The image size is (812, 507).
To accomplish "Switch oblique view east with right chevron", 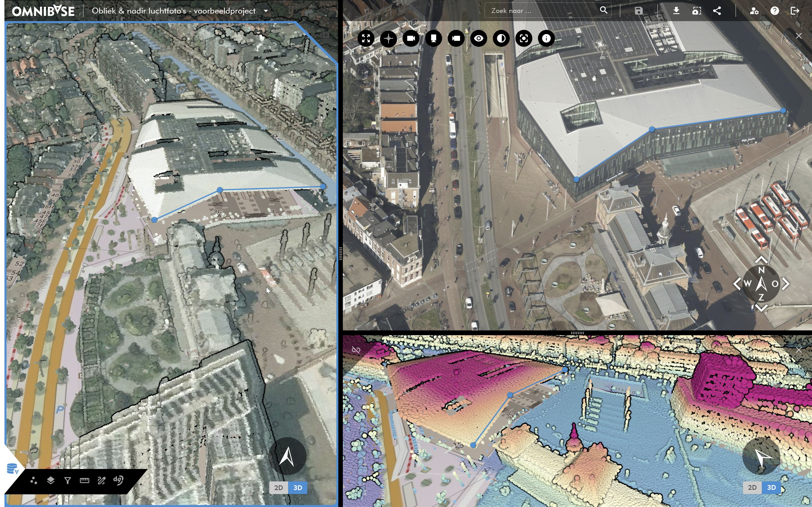I will tap(786, 284).
